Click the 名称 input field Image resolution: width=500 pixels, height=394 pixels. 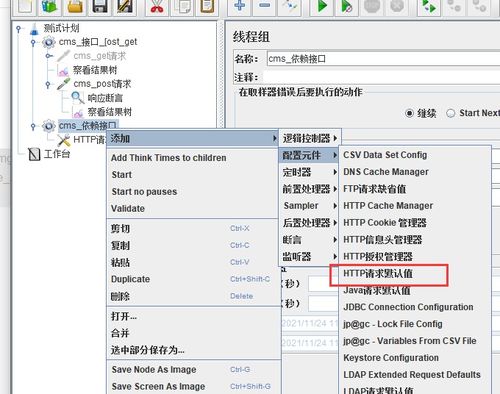click(383, 59)
